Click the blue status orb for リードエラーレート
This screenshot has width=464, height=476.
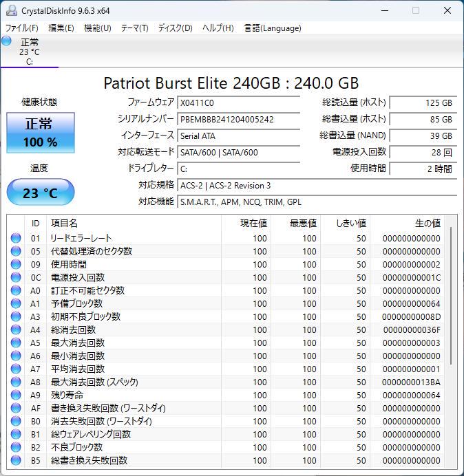click(x=16, y=238)
